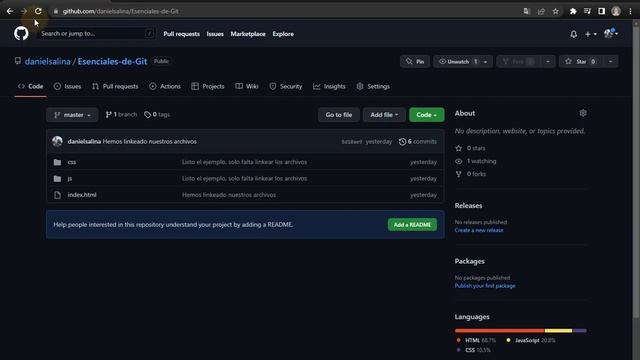Click Go to file button

339,115
